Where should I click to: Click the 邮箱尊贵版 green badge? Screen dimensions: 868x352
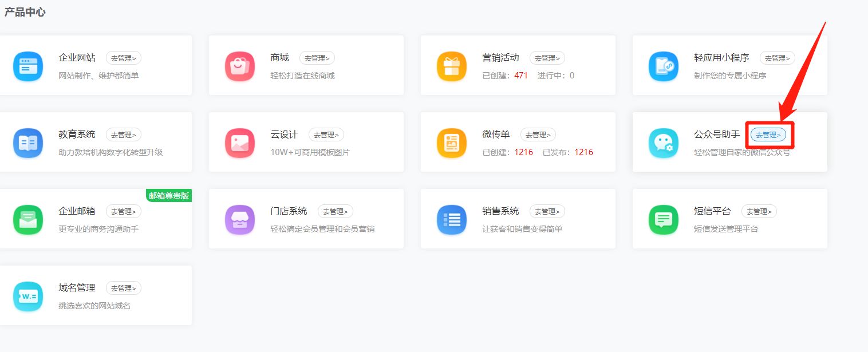pyautogui.click(x=169, y=195)
